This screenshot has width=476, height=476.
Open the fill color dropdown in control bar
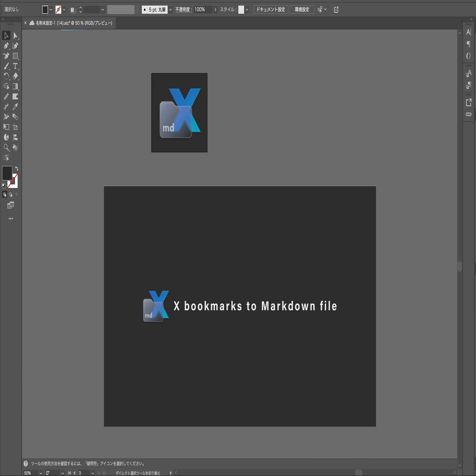point(51,10)
